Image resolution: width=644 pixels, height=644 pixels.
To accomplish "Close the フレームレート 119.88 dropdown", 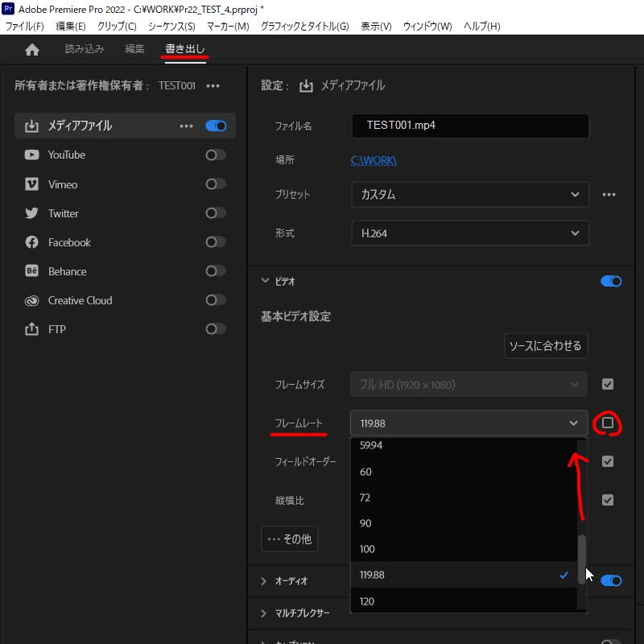I will pos(469,423).
